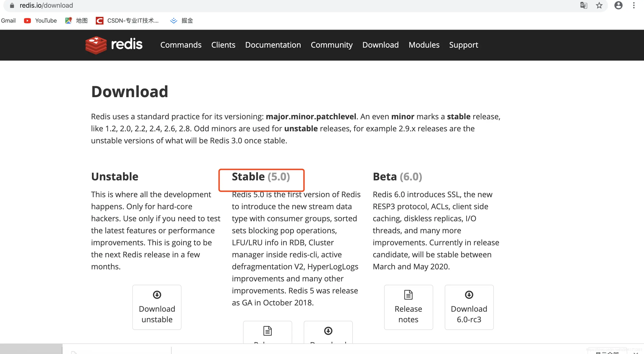The image size is (644, 354).
Task: Click the Download 6.0-rc3 button
Action: click(469, 307)
